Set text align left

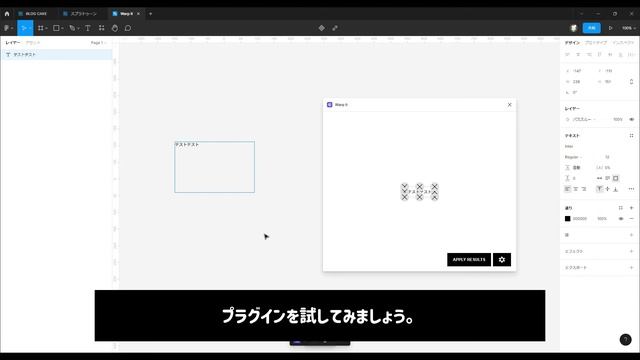pos(567,189)
